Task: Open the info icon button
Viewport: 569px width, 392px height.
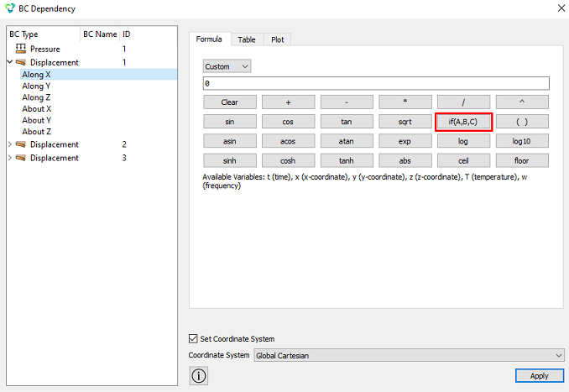Action: pos(199,376)
